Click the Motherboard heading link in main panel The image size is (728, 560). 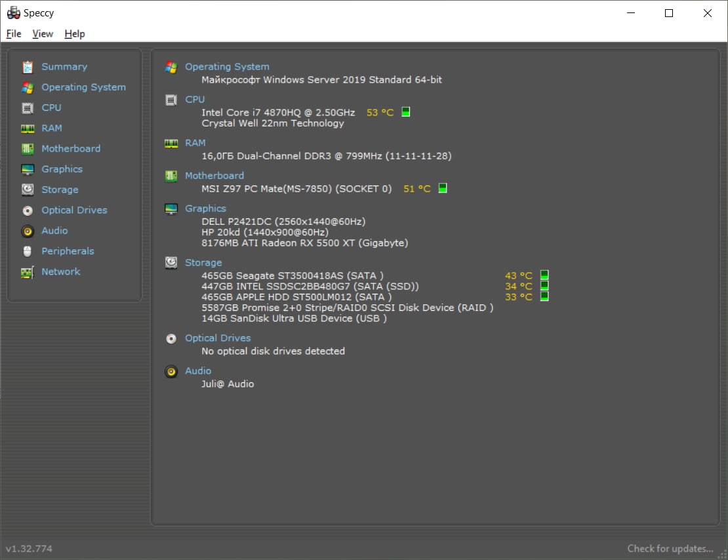tap(214, 176)
